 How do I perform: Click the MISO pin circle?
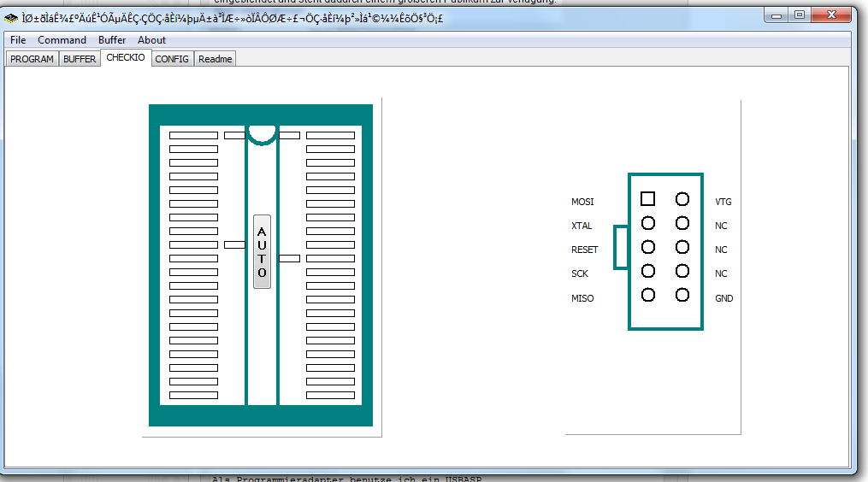(x=647, y=295)
